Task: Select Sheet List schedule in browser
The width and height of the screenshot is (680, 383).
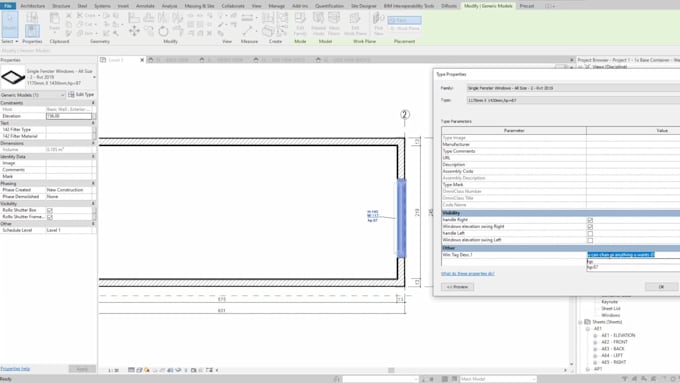Action: tap(611, 308)
